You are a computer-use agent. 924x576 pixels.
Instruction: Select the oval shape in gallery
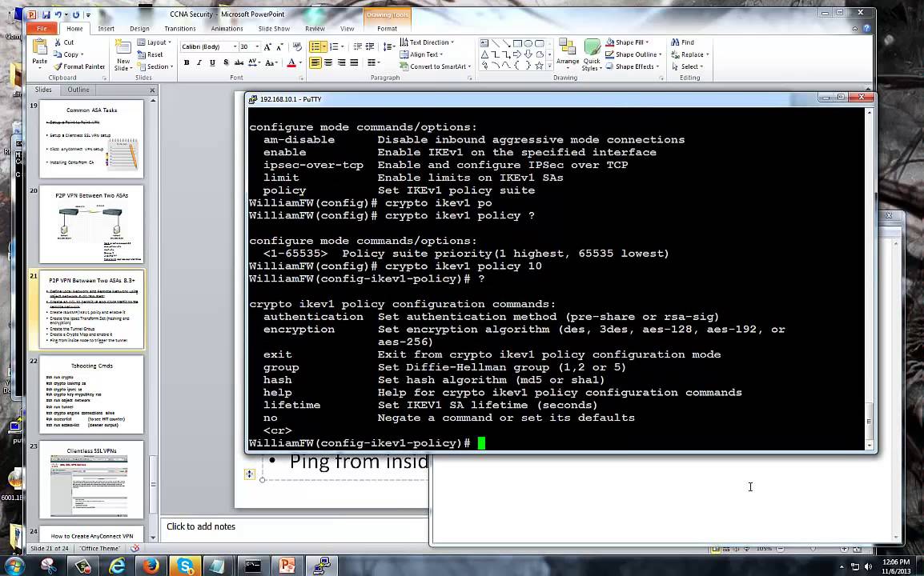(x=528, y=43)
